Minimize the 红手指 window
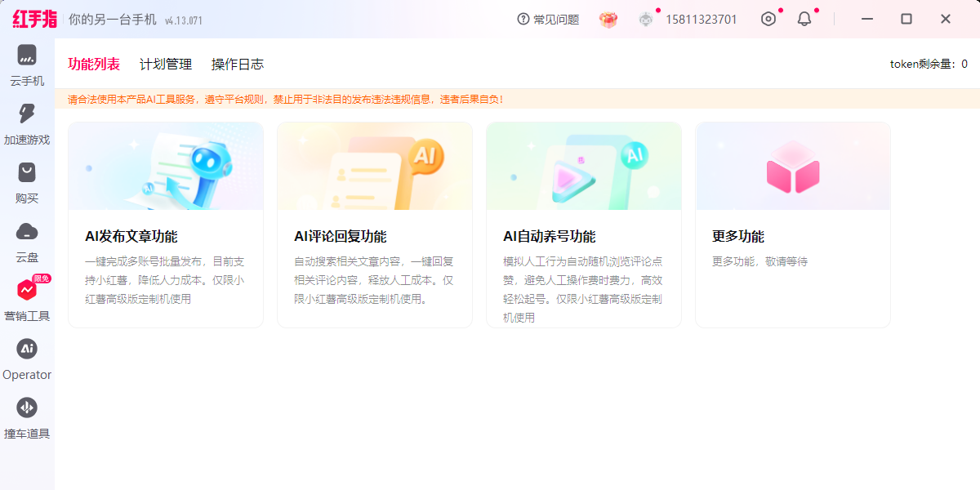Screen dimensions: 980x490 pyautogui.click(x=867, y=19)
